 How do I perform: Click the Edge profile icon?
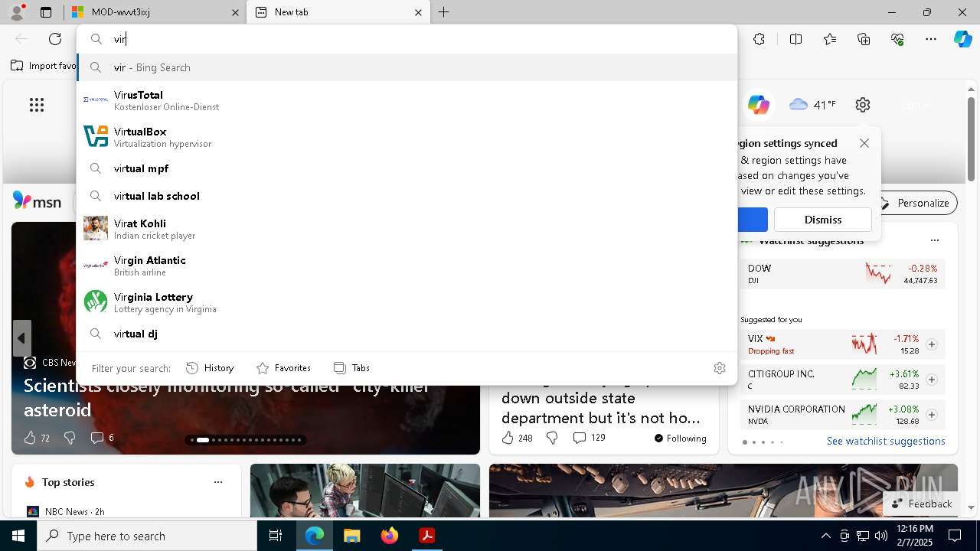[x=17, y=11]
